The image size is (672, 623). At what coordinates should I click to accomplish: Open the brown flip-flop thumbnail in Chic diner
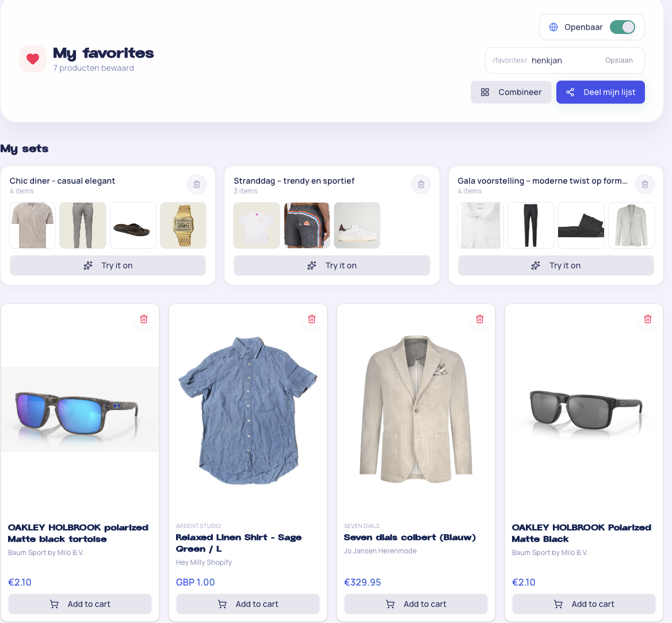coord(133,226)
